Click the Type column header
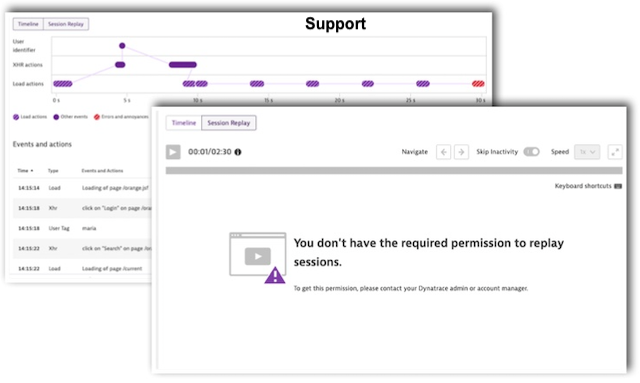Image resolution: width=640 pixels, height=383 pixels. click(x=53, y=171)
